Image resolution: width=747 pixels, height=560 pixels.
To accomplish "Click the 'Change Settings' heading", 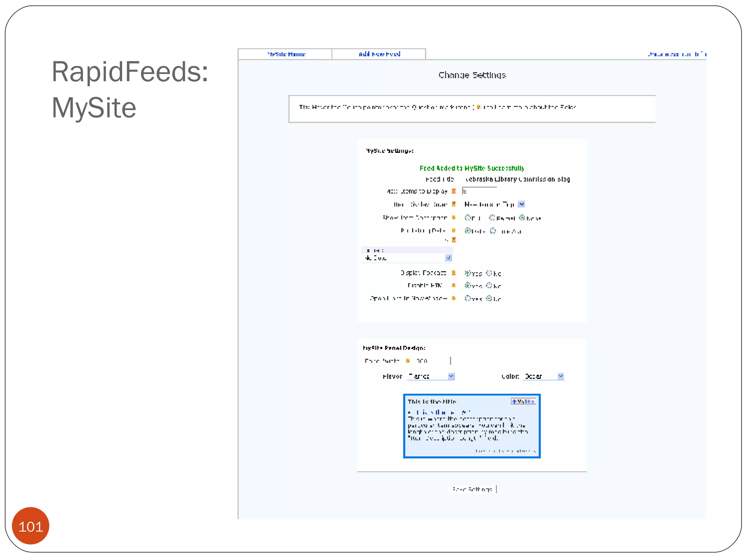I will (472, 75).
